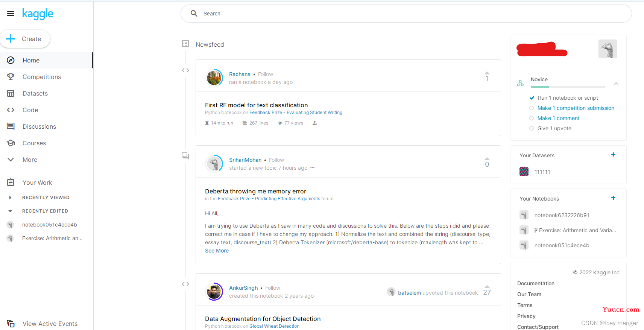Click the Newsfeed list icon
Image resolution: width=644 pixels, height=330 pixels.
pyautogui.click(x=185, y=44)
